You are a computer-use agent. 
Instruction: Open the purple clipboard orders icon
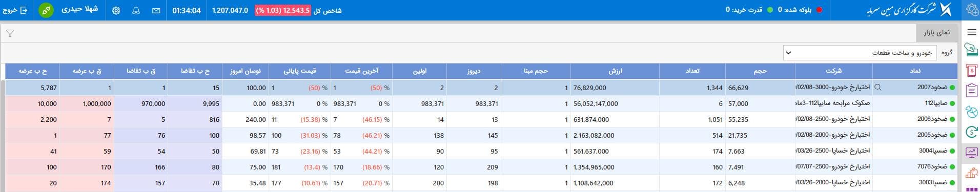coord(971,91)
